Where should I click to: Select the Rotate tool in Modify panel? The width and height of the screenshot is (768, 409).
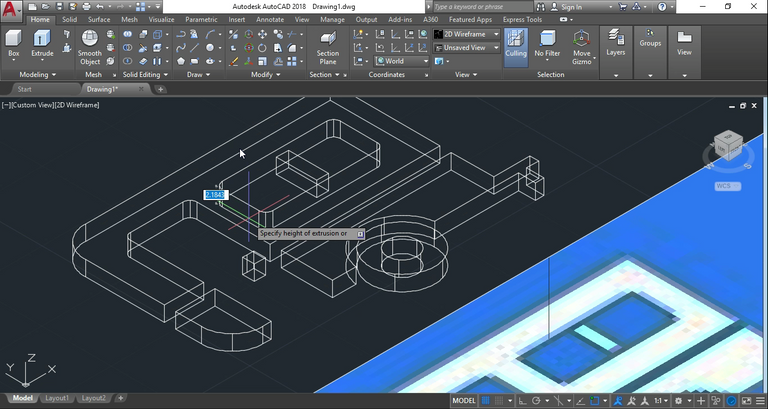tap(263, 48)
